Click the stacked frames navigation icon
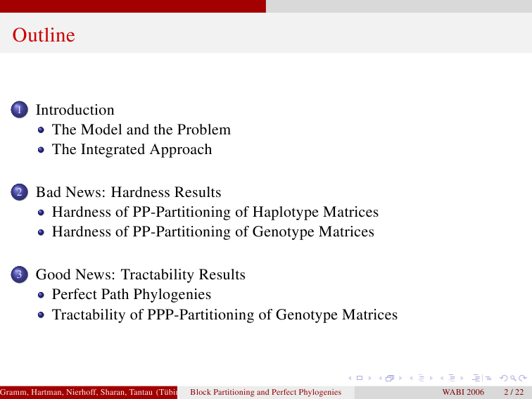The height and width of the screenshot is (399, 532). pos(390,378)
